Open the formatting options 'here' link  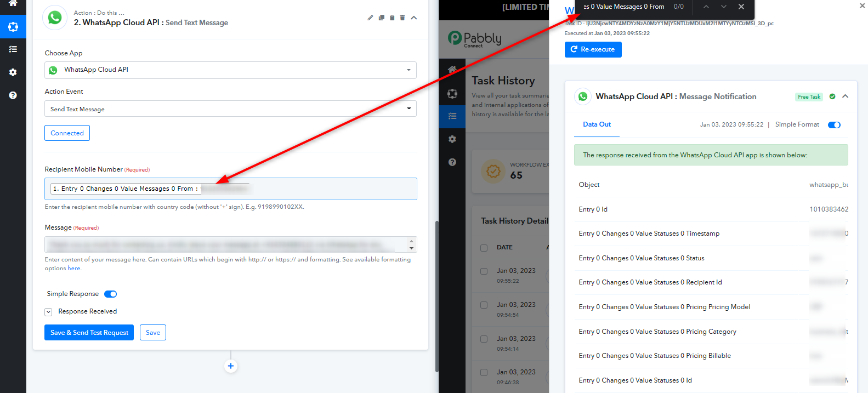click(x=74, y=269)
